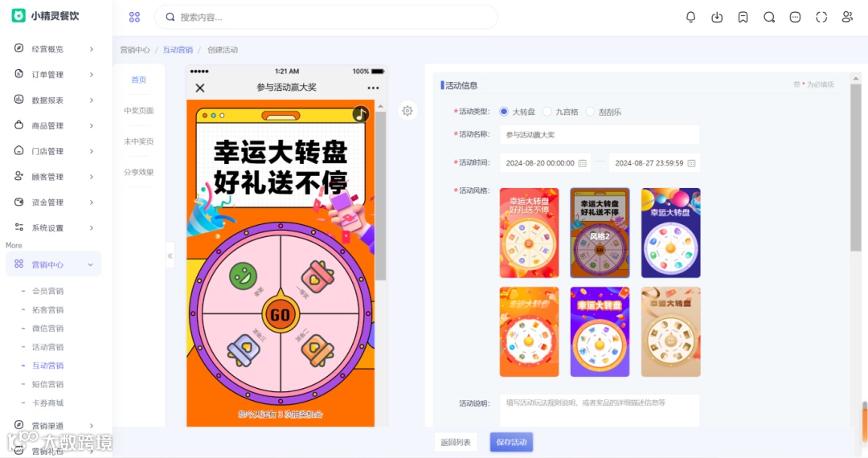This screenshot has width=868, height=458.
Task: Click the notification bell icon
Action: click(x=690, y=17)
